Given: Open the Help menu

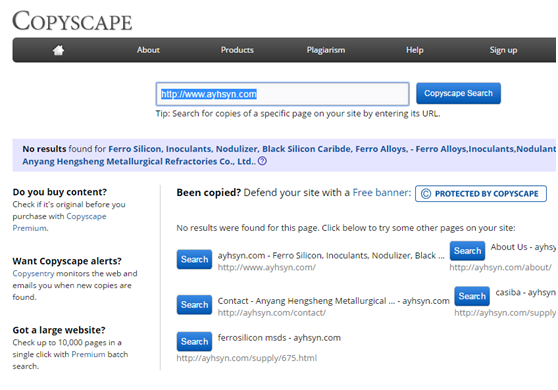Looking at the screenshot, I should (415, 50).
